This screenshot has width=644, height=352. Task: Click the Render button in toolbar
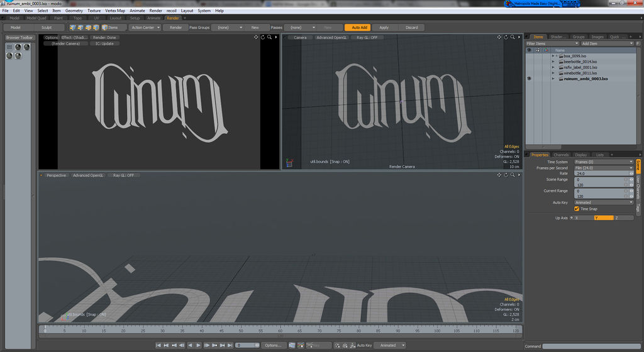pos(176,28)
